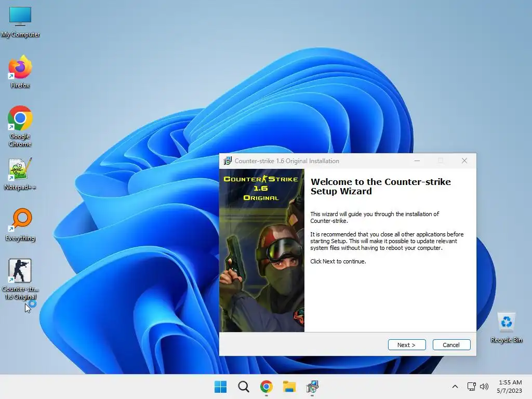
Task: Click the installer icon in the taskbar
Action: click(x=312, y=387)
